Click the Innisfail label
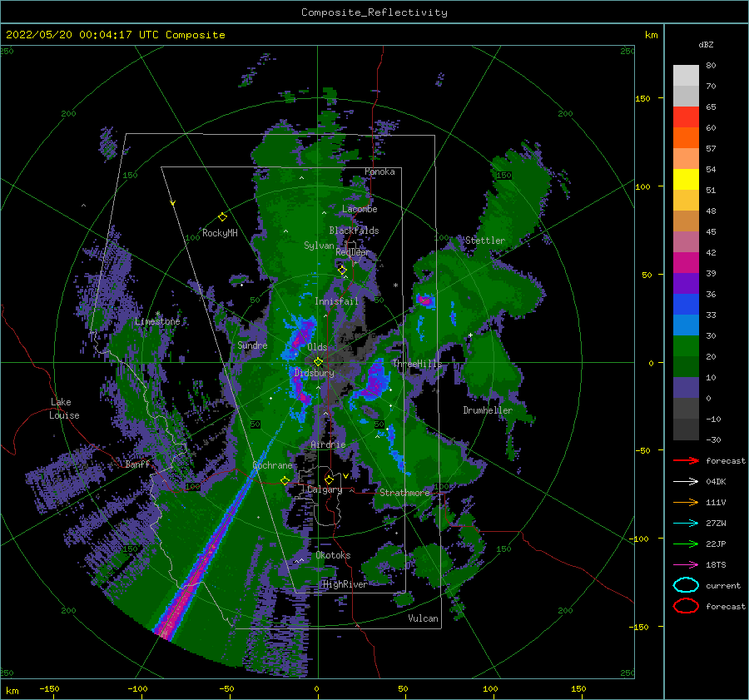Image resolution: width=749 pixels, height=700 pixels. click(336, 301)
